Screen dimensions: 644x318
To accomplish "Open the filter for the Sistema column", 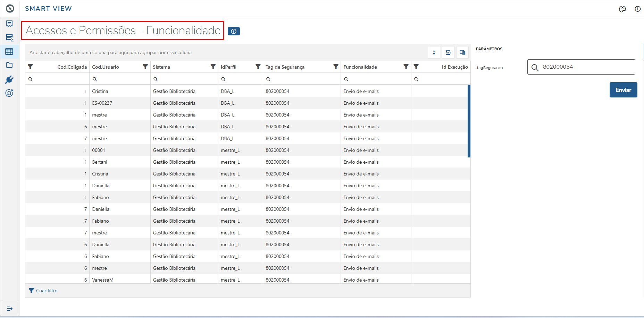I will point(213,67).
